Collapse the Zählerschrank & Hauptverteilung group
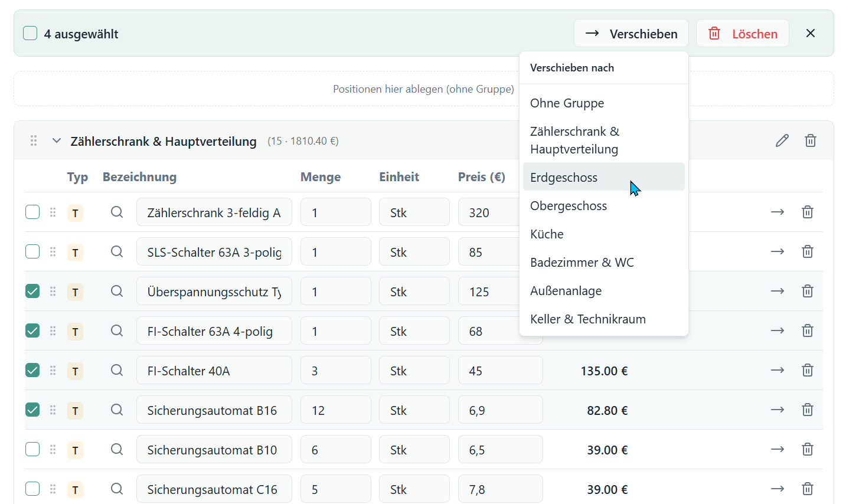Image resolution: width=846 pixels, height=504 pixels. click(57, 140)
